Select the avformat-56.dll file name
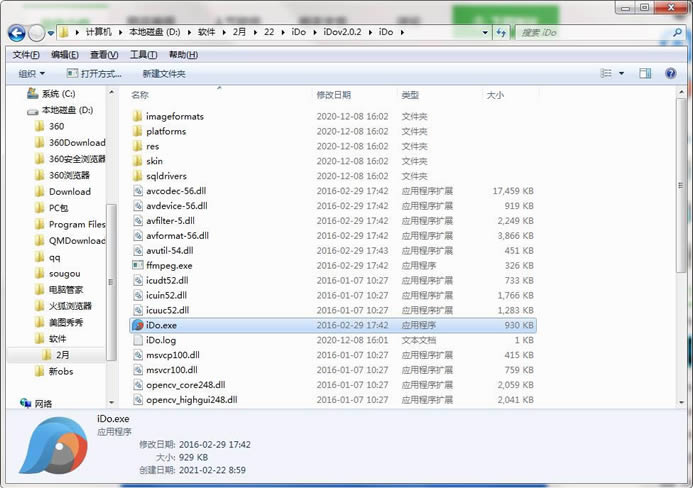Image resolution: width=693 pixels, height=488 pixels. point(177,236)
